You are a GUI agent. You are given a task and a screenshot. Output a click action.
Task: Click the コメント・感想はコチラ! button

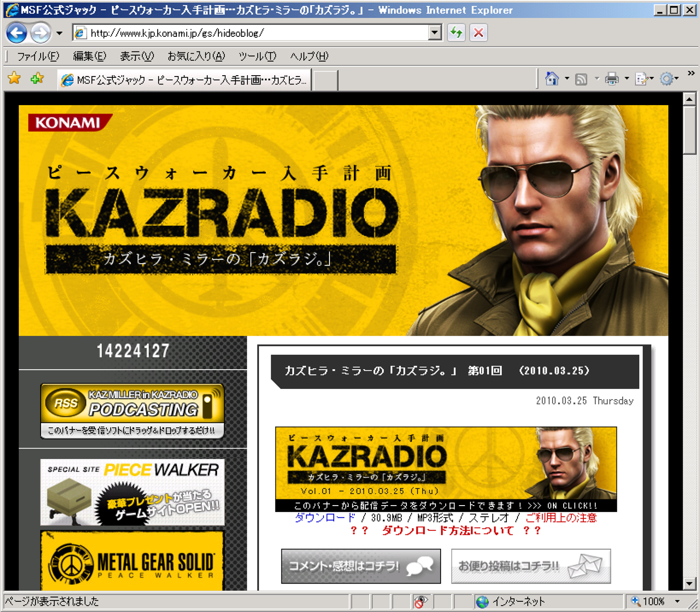(x=361, y=566)
